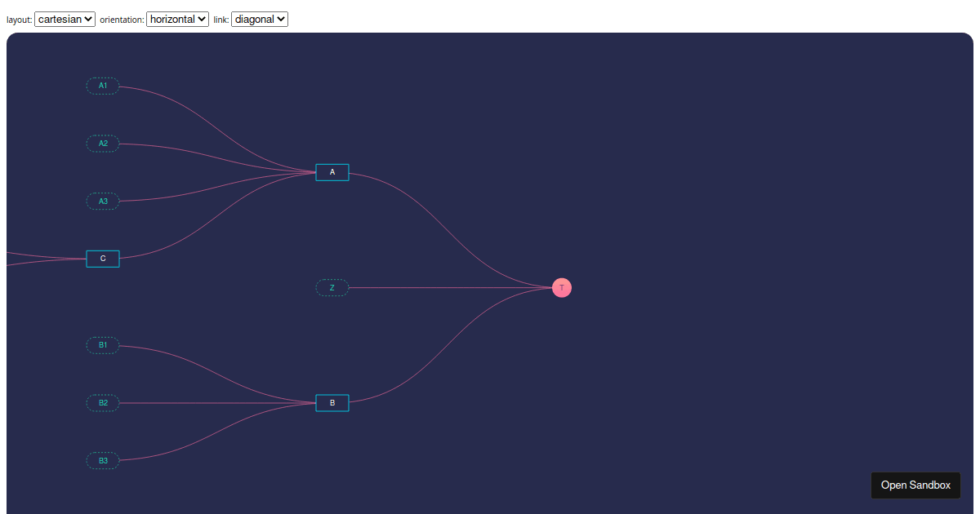The image size is (980, 514).
Task: Open the orientation dropdown
Action: point(177,19)
